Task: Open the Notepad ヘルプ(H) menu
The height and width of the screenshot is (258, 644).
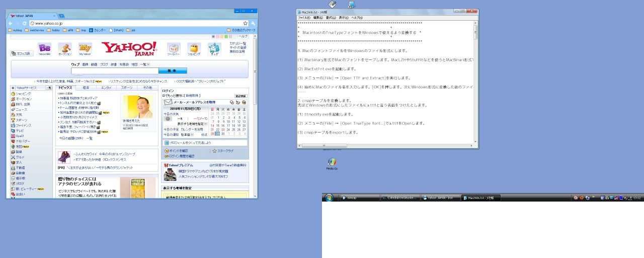Action: point(357,17)
